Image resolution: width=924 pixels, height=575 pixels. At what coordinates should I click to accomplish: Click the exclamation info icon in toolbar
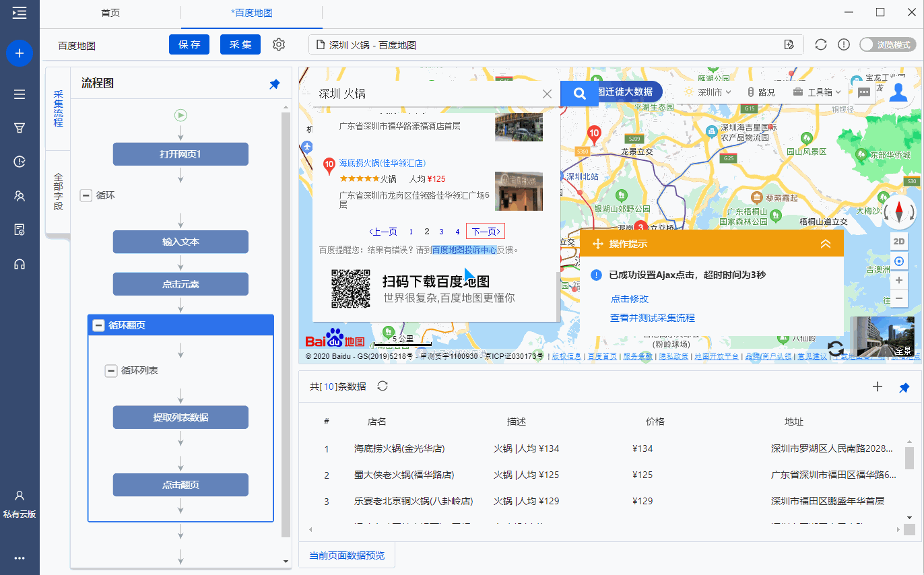click(x=843, y=44)
